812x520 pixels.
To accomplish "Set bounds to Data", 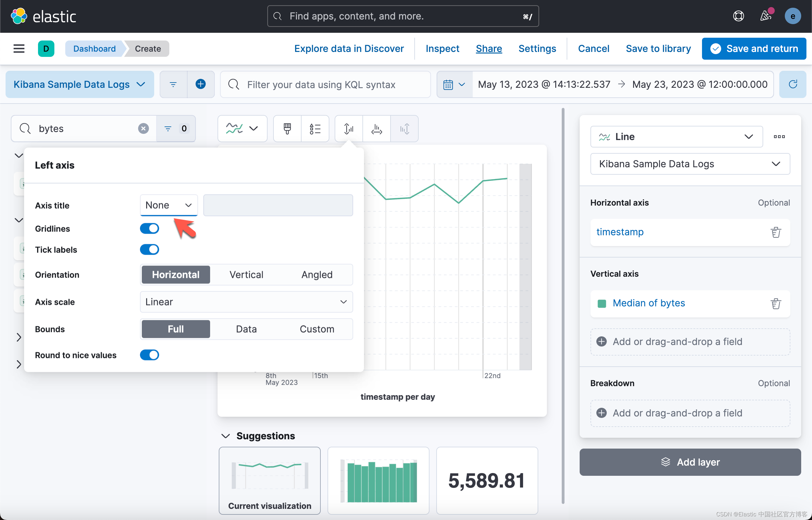I will coord(246,329).
